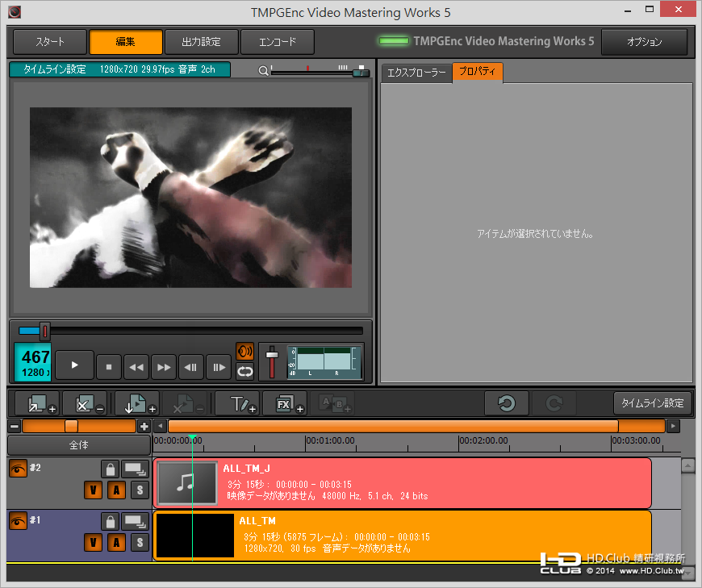Click the playback seek bar handle
This screenshot has height=588, width=702.
(x=44, y=331)
